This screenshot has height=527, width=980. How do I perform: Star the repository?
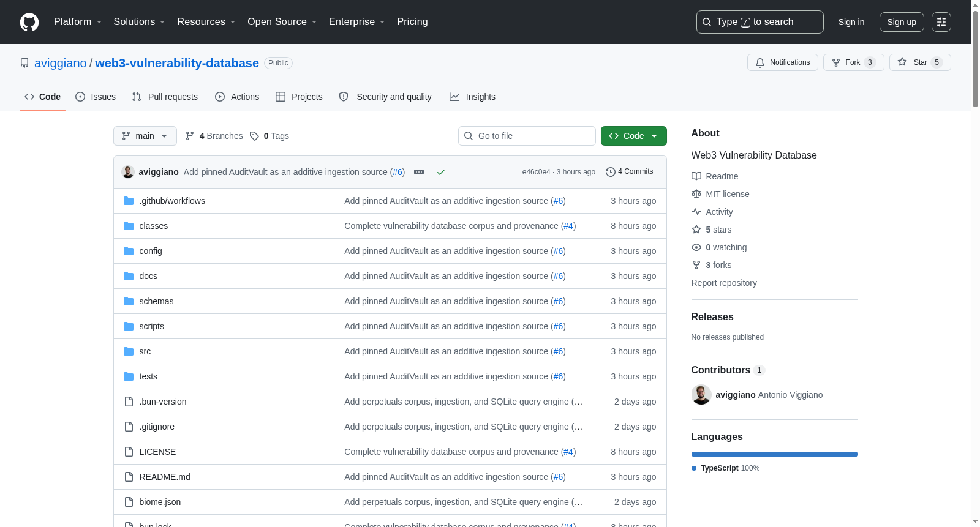pos(920,62)
